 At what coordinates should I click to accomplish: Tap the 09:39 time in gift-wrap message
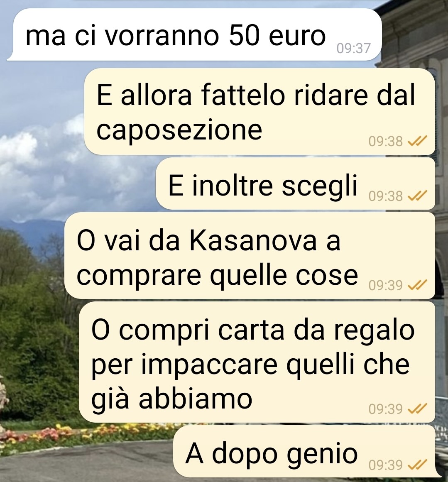[386, 409]
